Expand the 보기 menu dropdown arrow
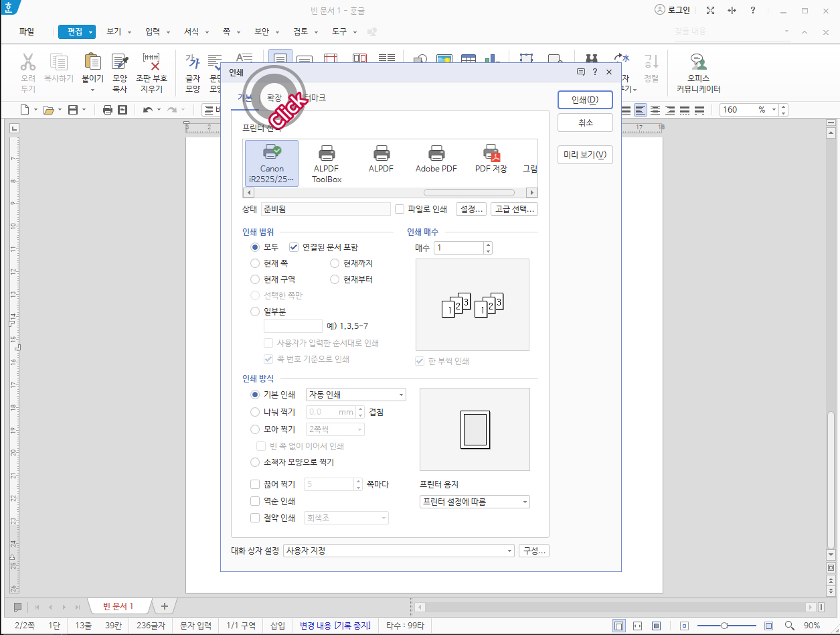Image resolution: width=840 pixels, height=635 pixels. pyautogui.click(x=129, y=32)
